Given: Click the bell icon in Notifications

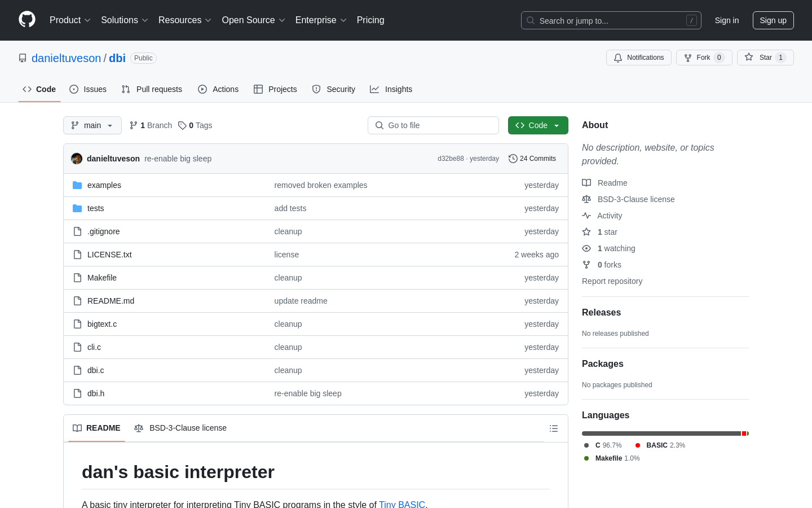Looking at the screenshot, I should click(618, 58).
